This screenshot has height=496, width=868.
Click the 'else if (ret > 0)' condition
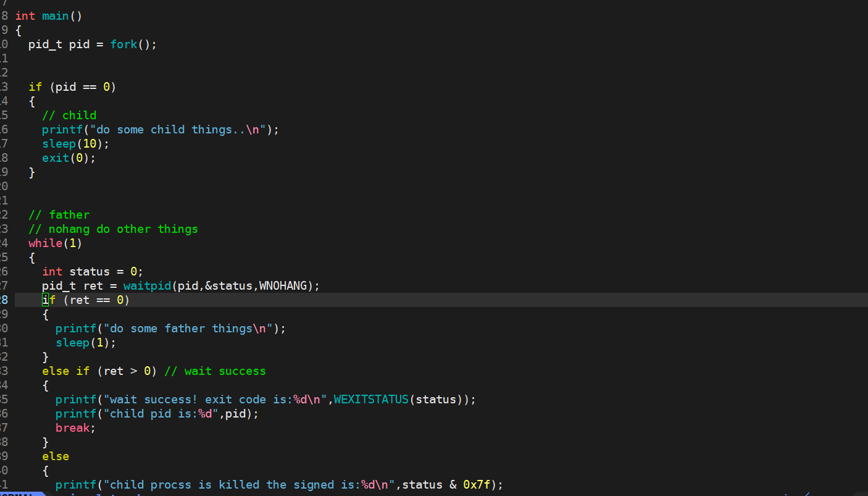99,371
